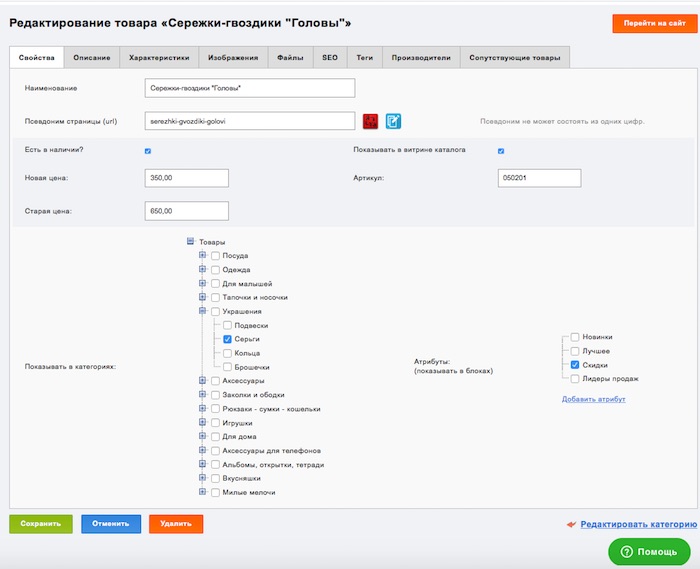Open the Сопутствующие товары tab

coord(515,58)
